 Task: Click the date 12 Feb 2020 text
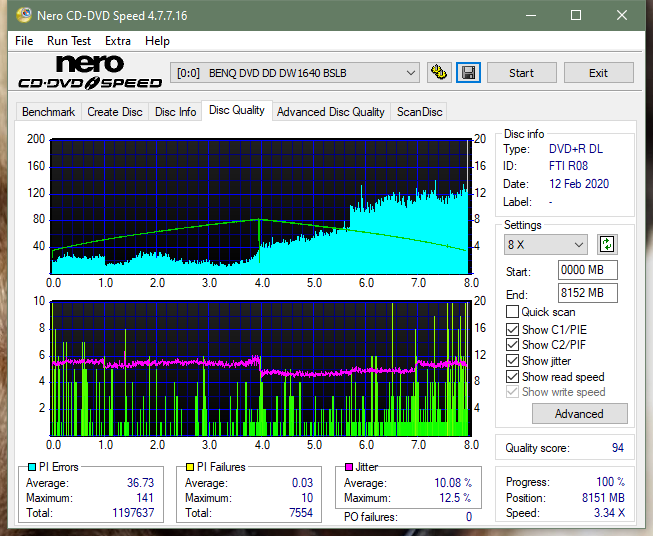click(x=579, y=184)
